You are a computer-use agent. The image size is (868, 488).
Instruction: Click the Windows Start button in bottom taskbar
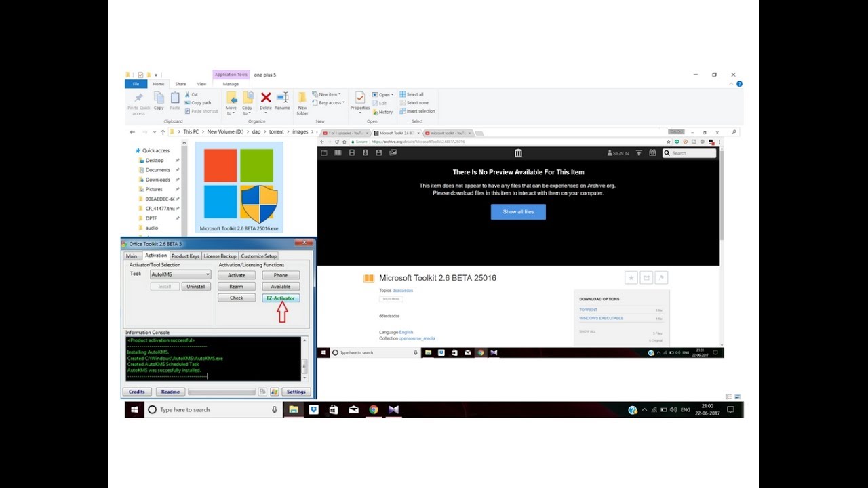pos(134,409)
